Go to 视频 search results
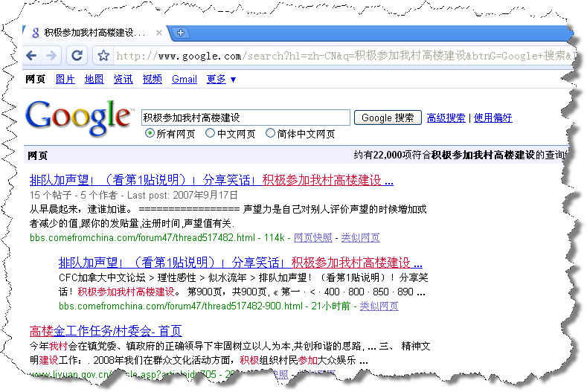 click(x=152, y=80)
